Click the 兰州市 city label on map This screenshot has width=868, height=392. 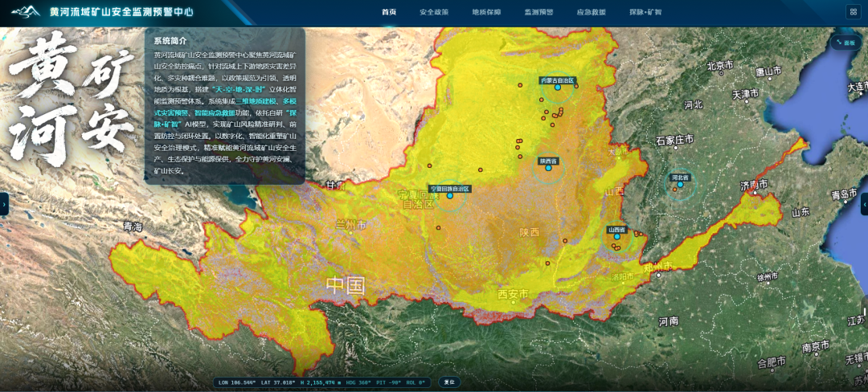[351, 225]
